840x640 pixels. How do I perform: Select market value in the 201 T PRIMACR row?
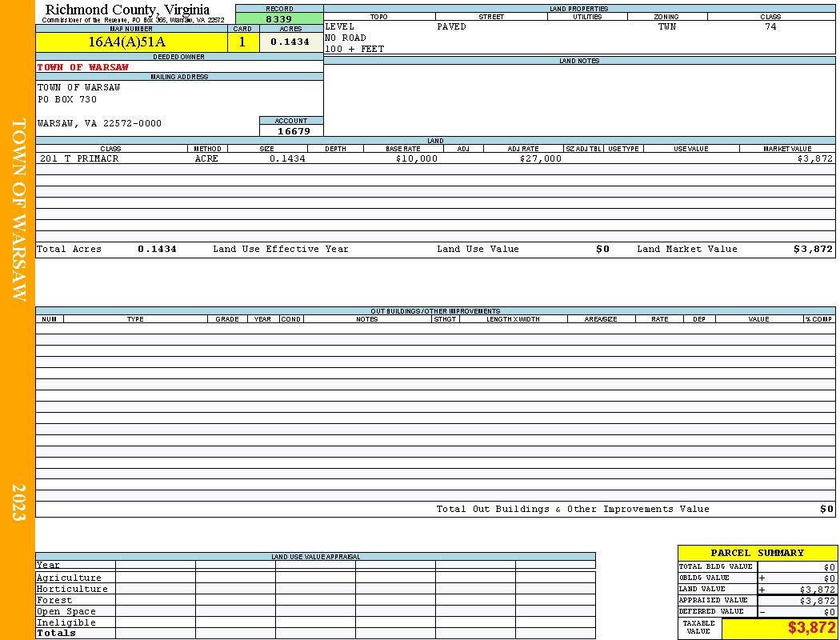click(x=815, y=158)
